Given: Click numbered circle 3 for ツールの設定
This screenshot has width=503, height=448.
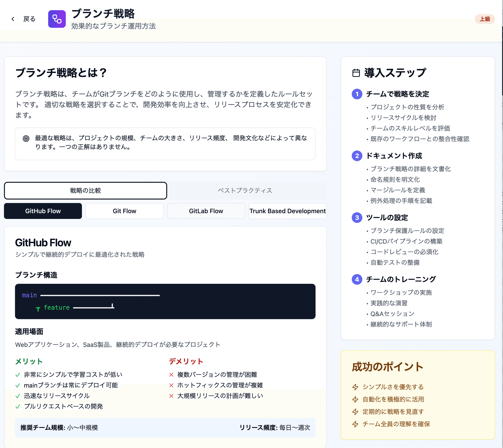Looking at the screenshot, I should click(357, 218).
